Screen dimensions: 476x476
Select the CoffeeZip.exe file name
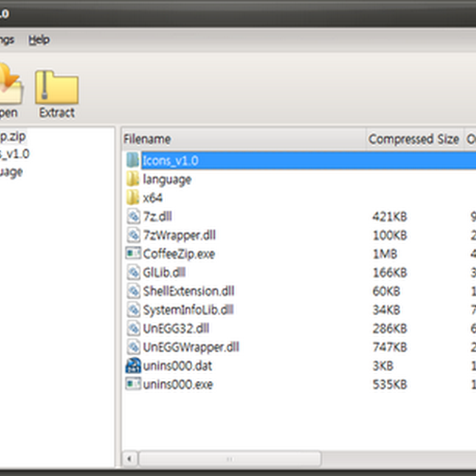(179, 254)
